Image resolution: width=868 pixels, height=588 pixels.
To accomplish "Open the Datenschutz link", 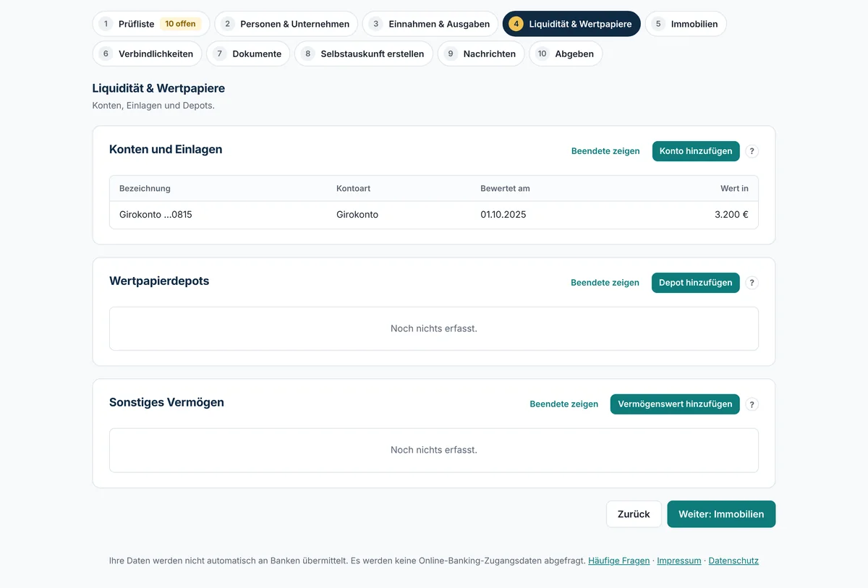I will 733,561.
